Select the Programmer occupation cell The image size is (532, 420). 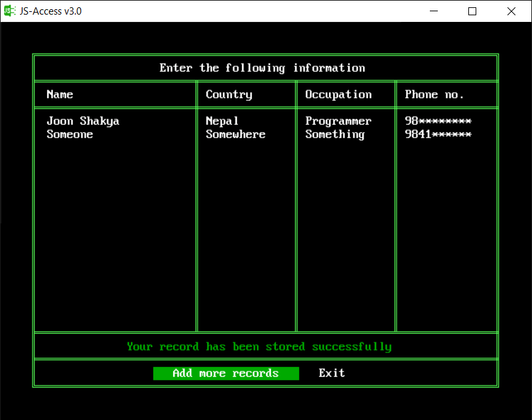[338, 121]
